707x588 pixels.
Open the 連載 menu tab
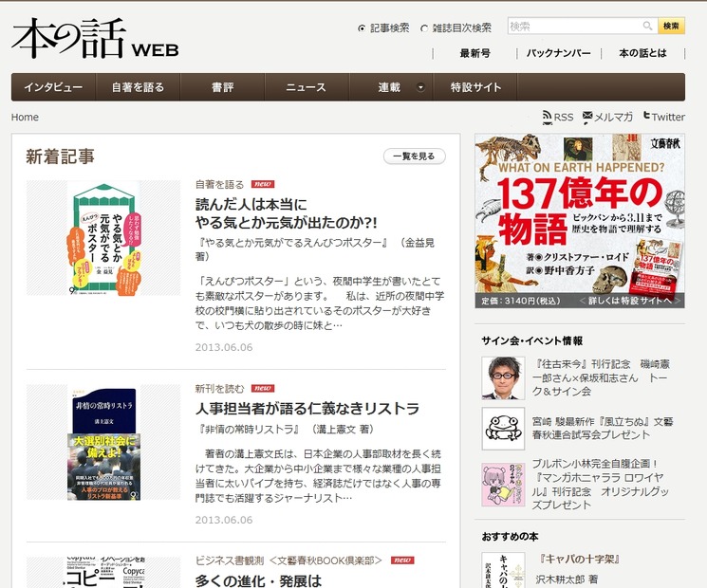(390, 87)
